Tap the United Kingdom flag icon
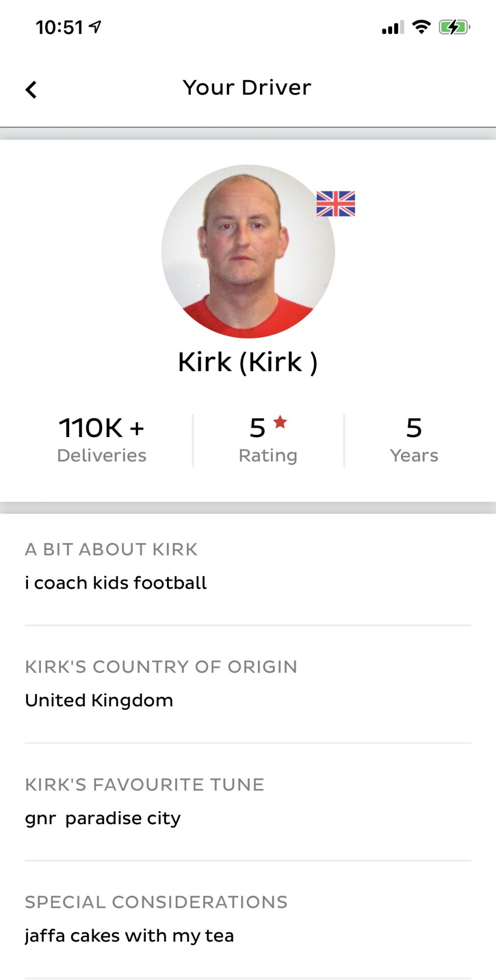496x980 pixels. tap(335, 203)
